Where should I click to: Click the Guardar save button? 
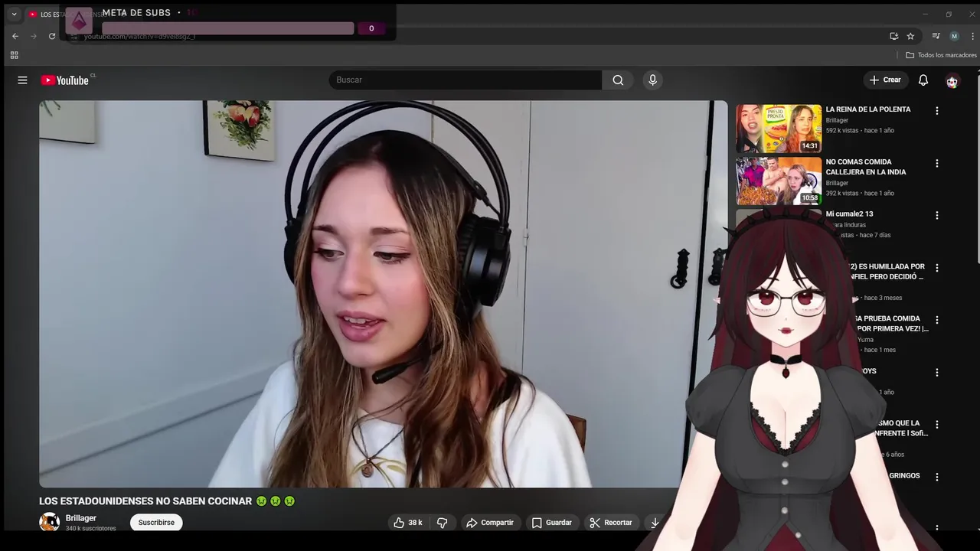tap(552, 523)
